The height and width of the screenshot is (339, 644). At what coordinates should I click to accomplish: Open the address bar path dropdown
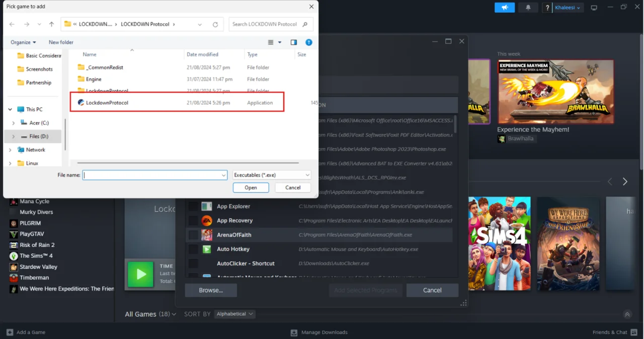click(200, 24)
